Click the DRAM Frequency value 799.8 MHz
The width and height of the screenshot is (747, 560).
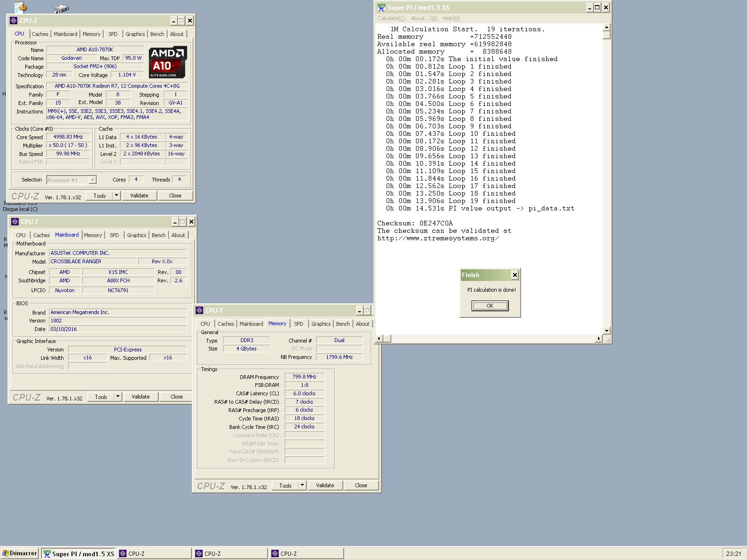pyautogui.click(x=304, y=377)
